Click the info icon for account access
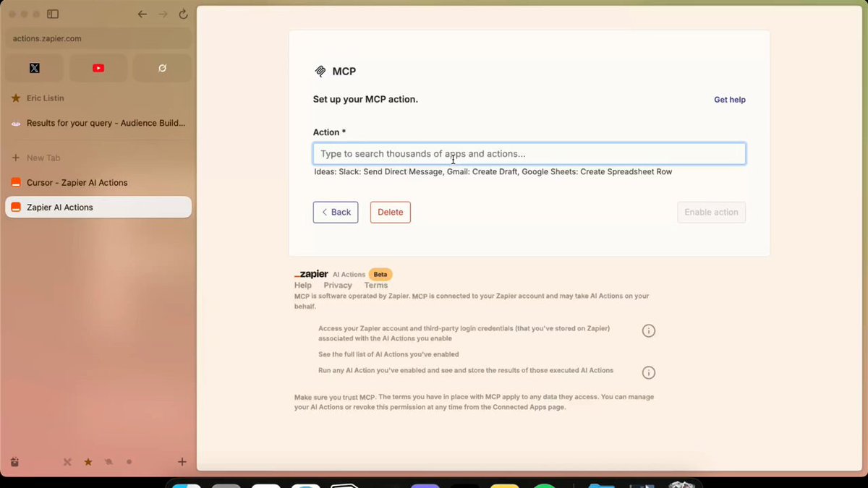 tap(649, 330)
